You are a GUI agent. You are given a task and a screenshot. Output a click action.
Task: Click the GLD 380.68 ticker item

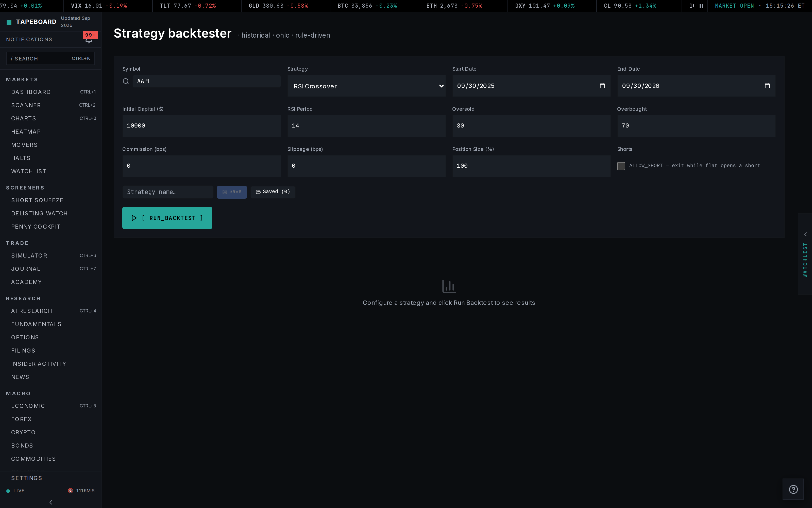pos(285,6)
